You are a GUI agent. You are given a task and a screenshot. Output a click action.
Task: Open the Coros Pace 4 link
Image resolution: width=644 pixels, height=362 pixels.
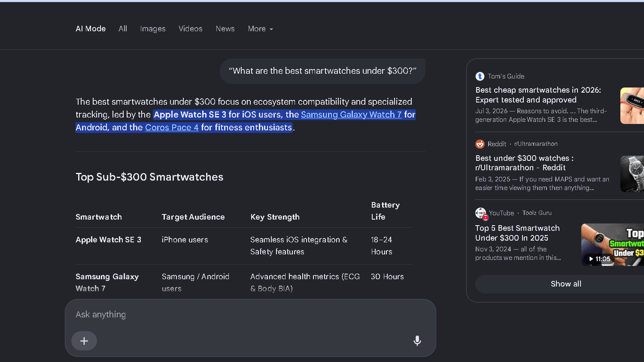(x=172, y=127)
